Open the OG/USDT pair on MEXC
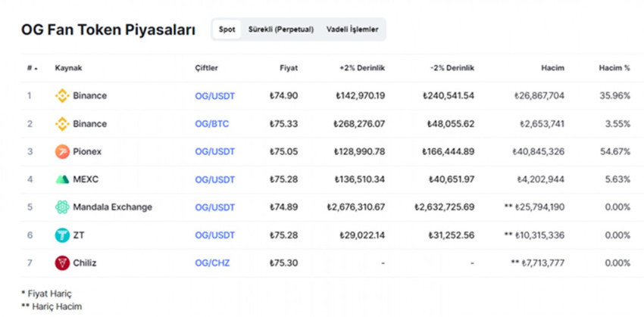The height and width of the screenshot is (317, 644). [x=215, y=179]
